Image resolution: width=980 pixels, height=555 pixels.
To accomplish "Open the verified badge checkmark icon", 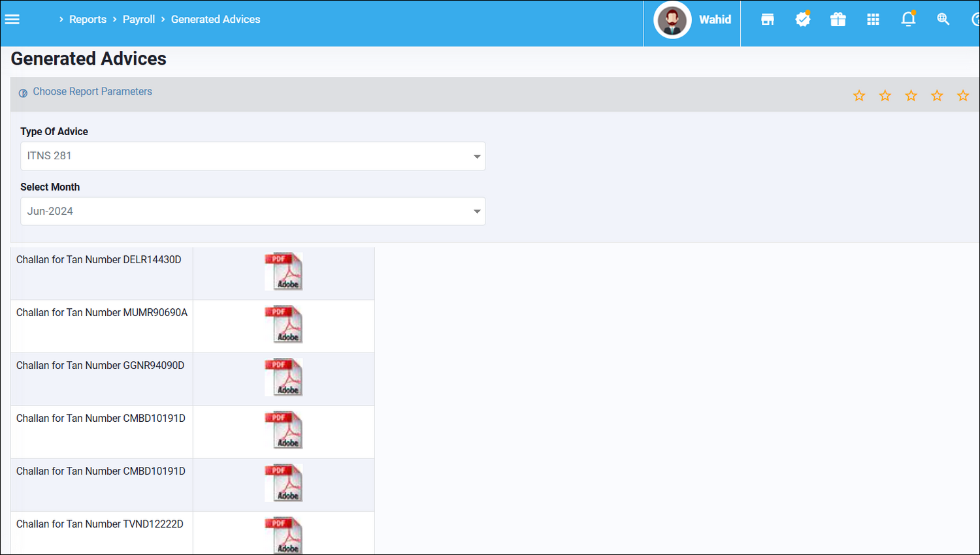I will pyautogui.click(x=802, y=20).
